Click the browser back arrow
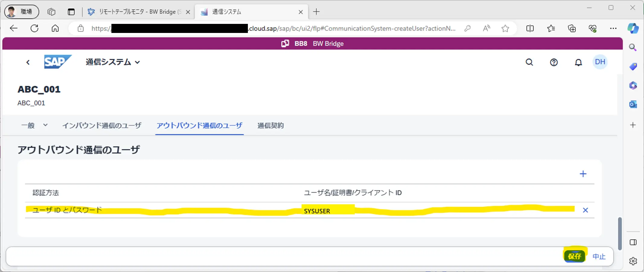Image resolution: width=644 pixels, height=272 pixels. [x=14, y=28]
